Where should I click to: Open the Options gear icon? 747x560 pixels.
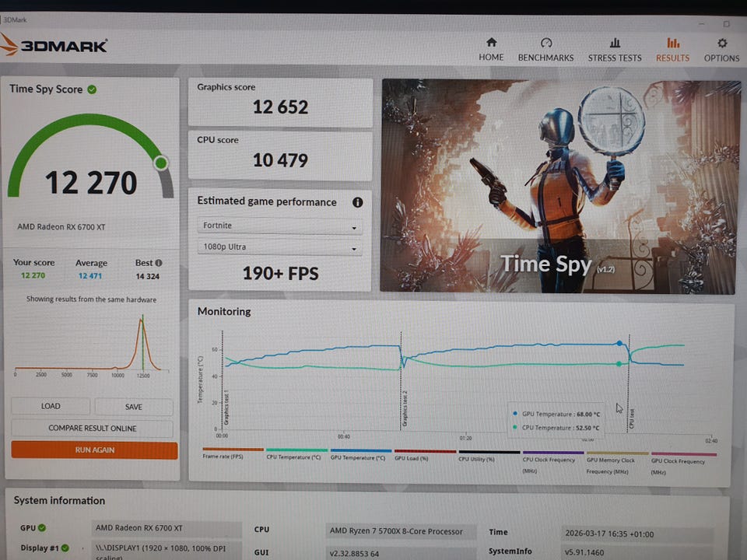(722, 43)
